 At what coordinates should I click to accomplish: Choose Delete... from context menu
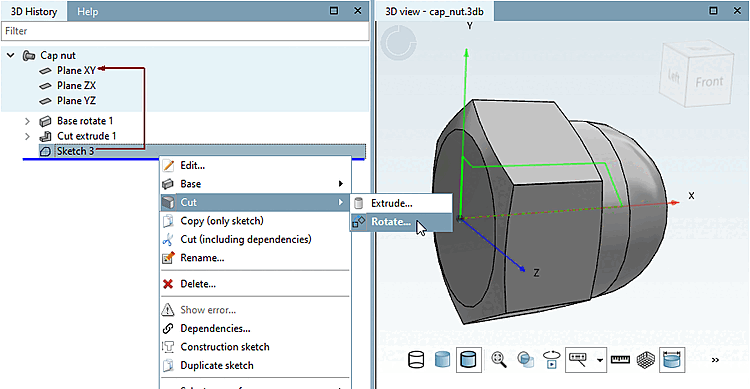(x=255, y=284)
